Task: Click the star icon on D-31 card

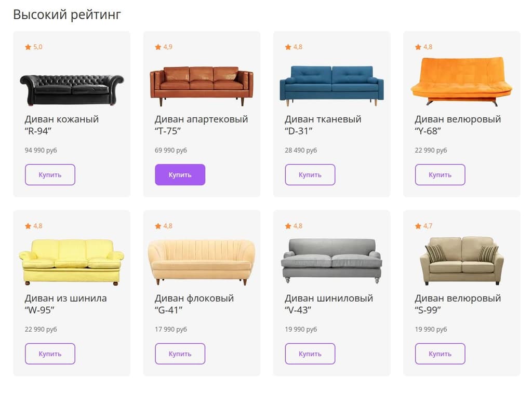Action: [288, 47]
